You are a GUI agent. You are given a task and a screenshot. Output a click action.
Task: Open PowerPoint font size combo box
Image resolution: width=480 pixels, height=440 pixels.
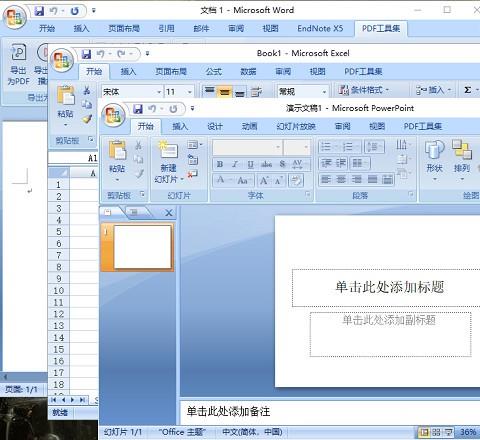(297, 147)
